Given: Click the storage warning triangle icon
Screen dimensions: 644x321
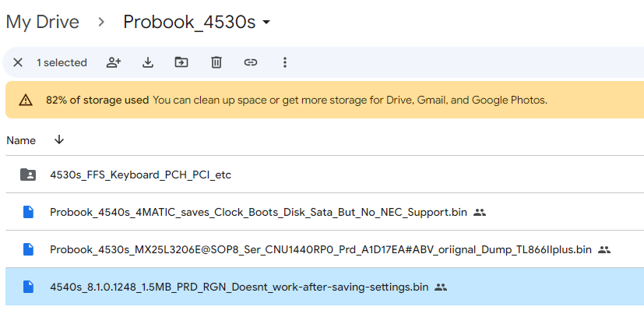Looking at the screenshot, I should coord(26,100).
